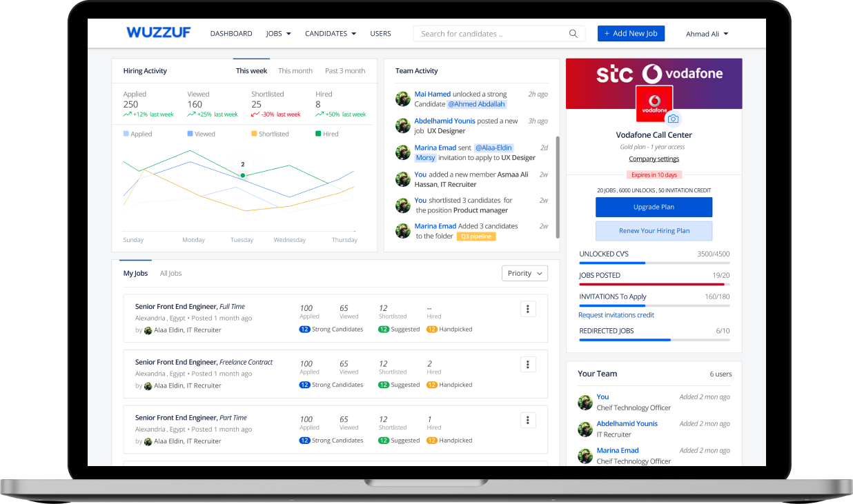
Task: Go to USERS in the navbar
Action: (380, 34)
